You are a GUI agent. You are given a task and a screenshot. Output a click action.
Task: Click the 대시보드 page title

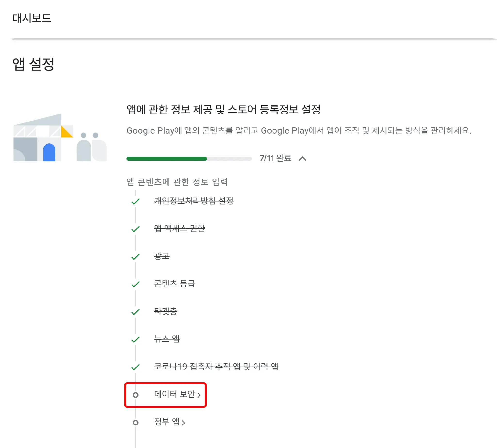pos(32,18)
